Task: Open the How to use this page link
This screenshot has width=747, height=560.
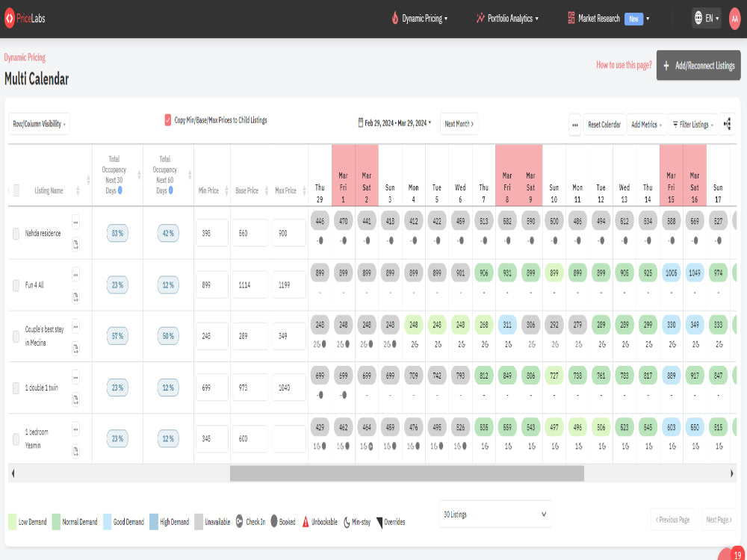Action: coord(625,66)
